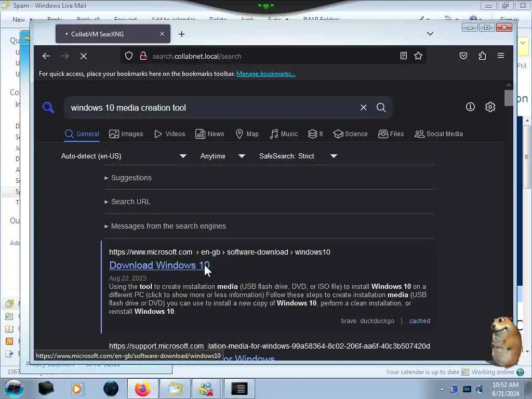532x399 pixels.
Task: Bookmark this page with star icon
Action: 418,56
